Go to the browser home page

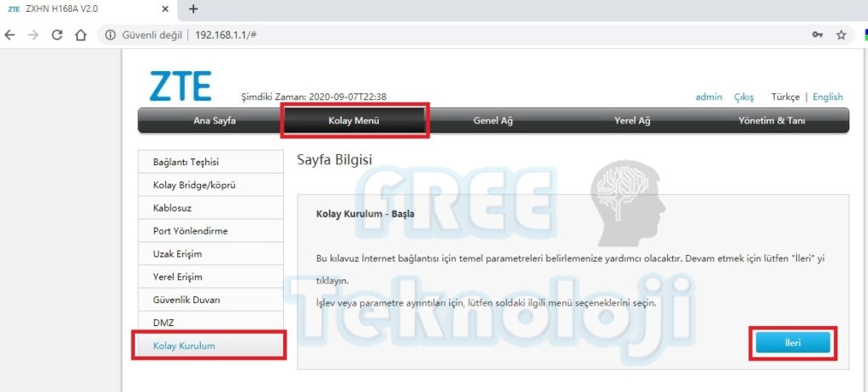click(81, 35)
